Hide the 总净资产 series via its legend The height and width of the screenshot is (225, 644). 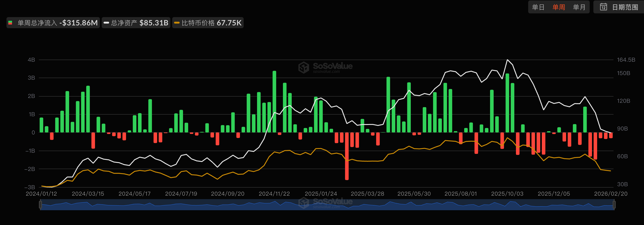pyautogui.click(x=136, y=23)
